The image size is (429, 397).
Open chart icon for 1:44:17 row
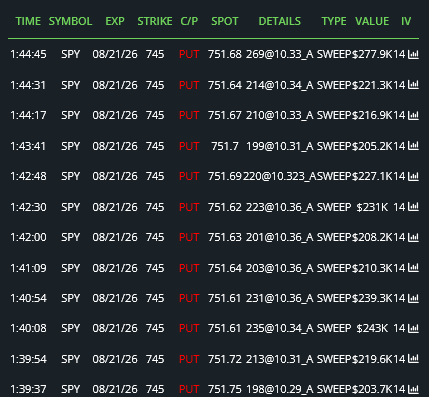(413, 115)
